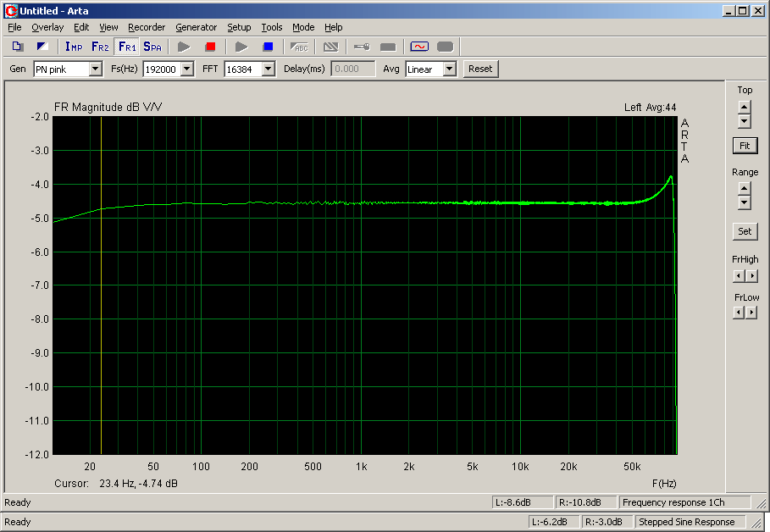Start recording with the first play icon
This screenshot has width=770, height=532.
pyautogui.click(x=184, y=47)
